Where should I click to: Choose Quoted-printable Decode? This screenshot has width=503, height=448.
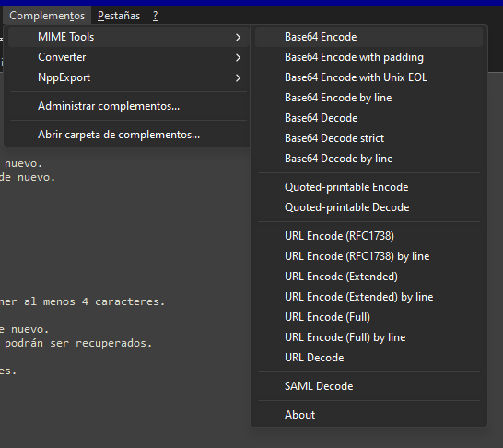point(368,207)
